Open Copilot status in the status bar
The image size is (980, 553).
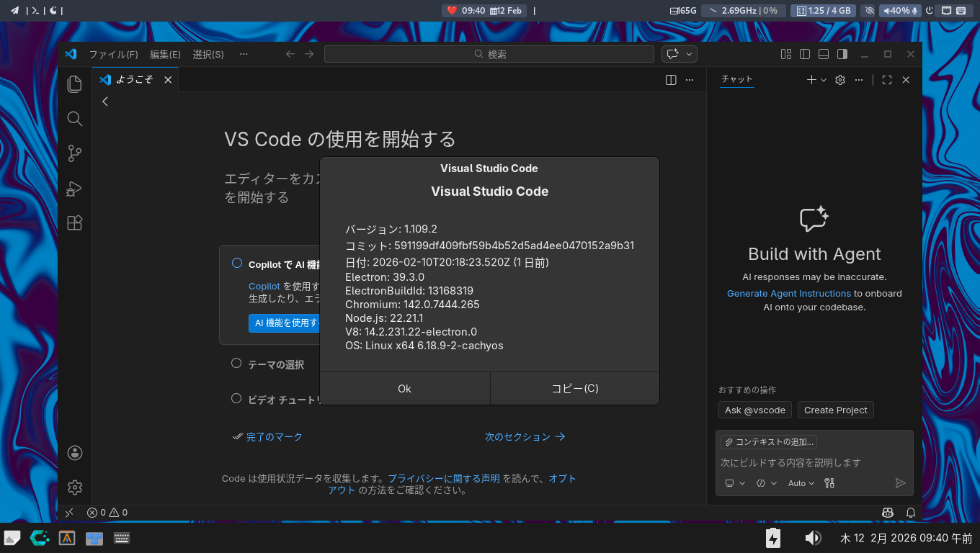888,513
